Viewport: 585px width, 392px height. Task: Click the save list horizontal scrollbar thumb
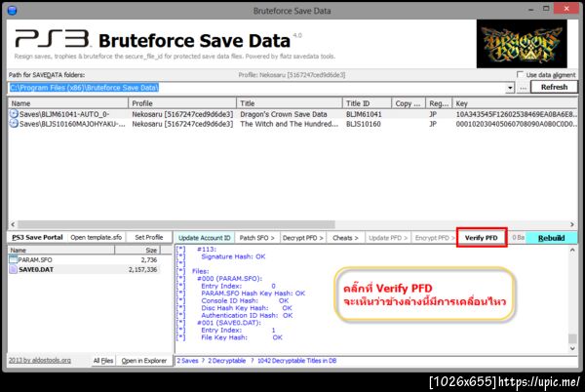(x=176, y=224)
